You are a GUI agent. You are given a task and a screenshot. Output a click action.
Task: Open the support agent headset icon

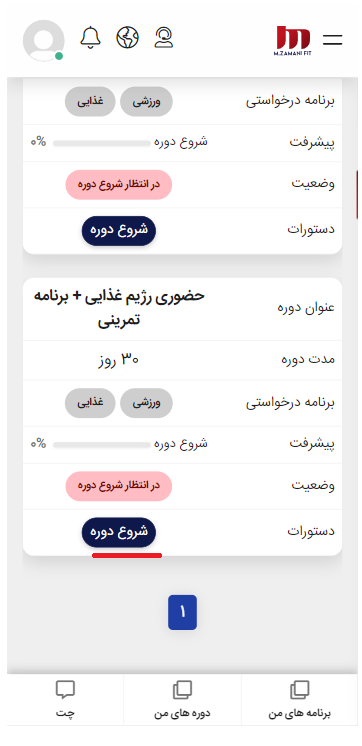164,38
